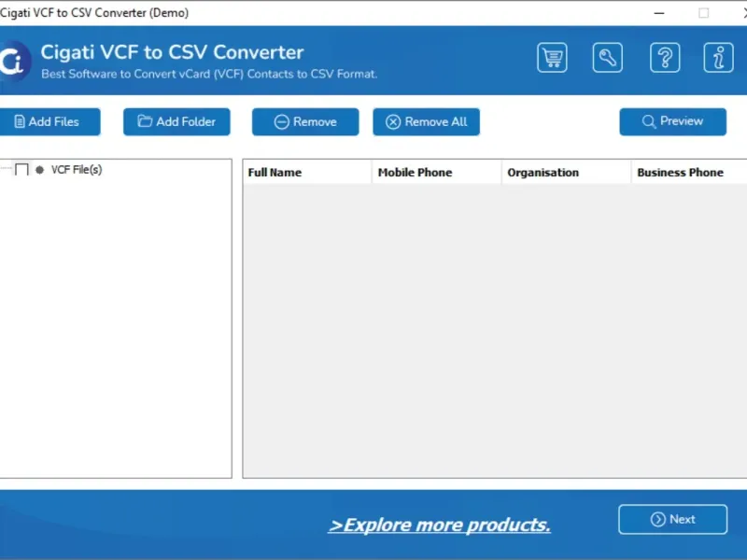Screen dimensions: 747x560
Task: Click the Remove button
Action: (305, 122)
